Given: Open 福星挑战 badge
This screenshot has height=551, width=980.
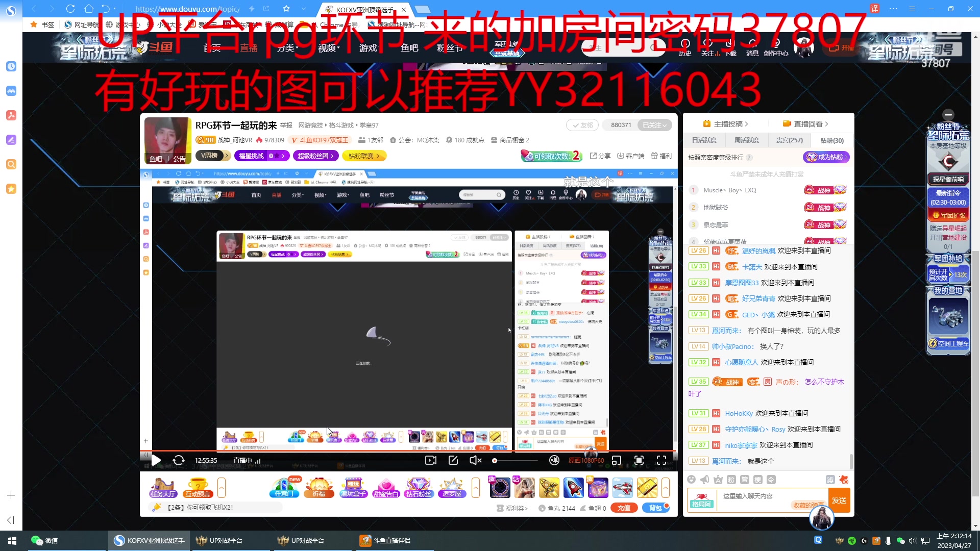Looking at the screenshot, I should pyautogui.click(x=262, y=156).
